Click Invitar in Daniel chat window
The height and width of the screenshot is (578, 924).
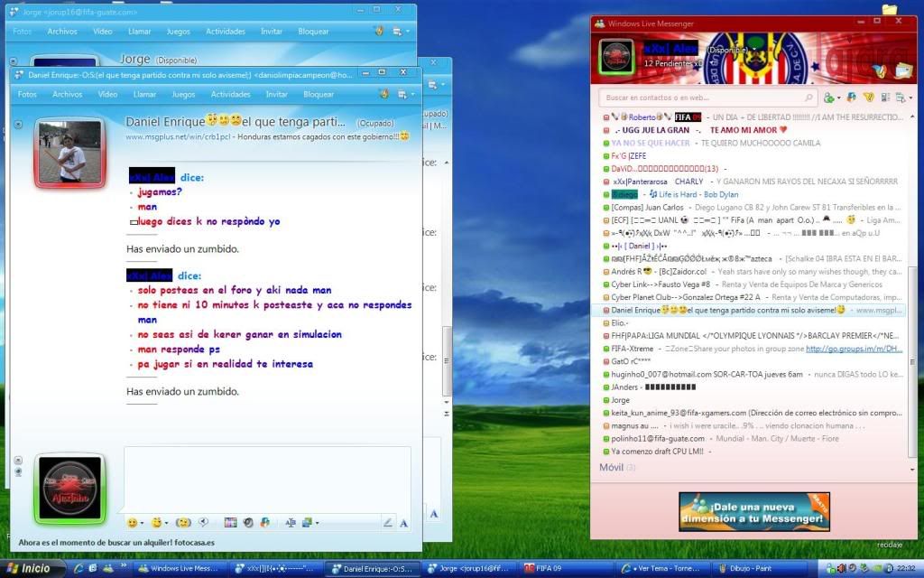(276, 94)
